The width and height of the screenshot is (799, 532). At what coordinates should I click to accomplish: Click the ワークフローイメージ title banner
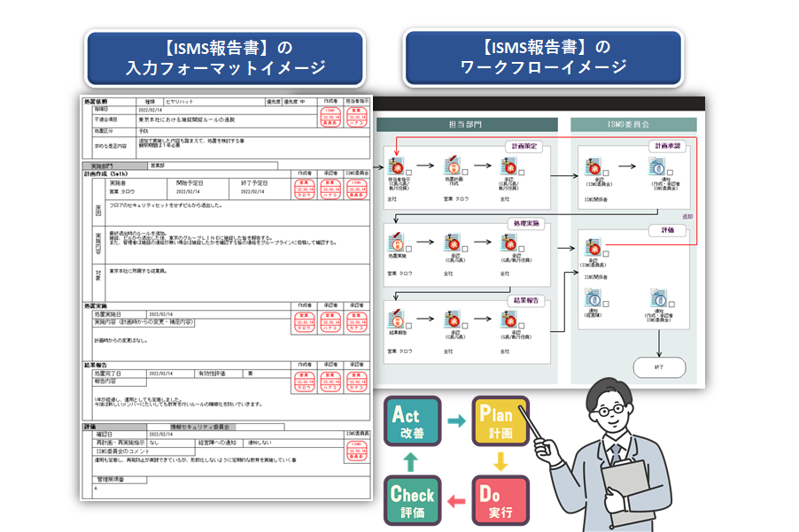coord(542,58)
